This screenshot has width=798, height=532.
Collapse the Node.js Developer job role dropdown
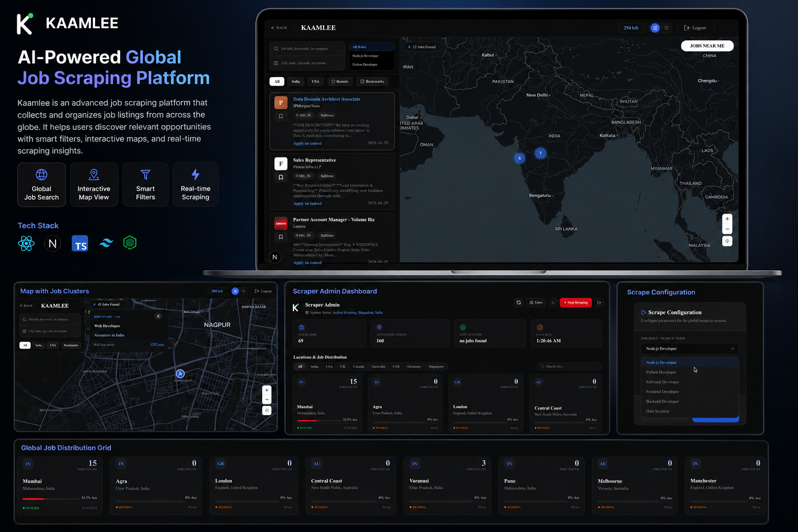click(690, 349)
